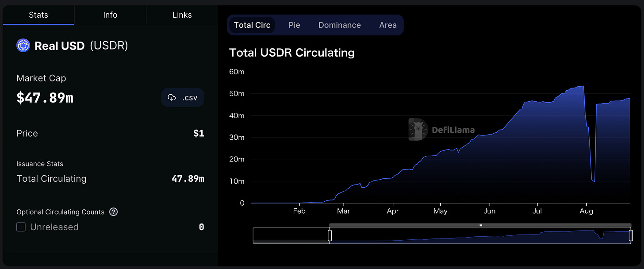Click the Jun label on x-axis
644x269 pixels.
(489, 211)
